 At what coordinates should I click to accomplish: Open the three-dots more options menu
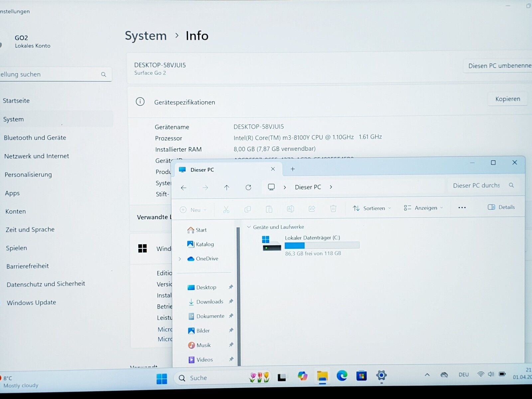462,207
